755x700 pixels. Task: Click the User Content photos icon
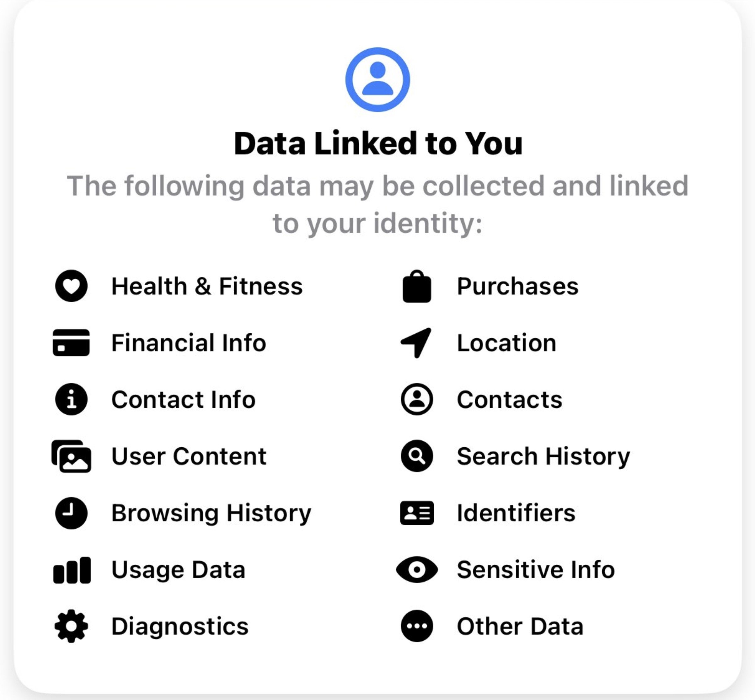(71, 456)
